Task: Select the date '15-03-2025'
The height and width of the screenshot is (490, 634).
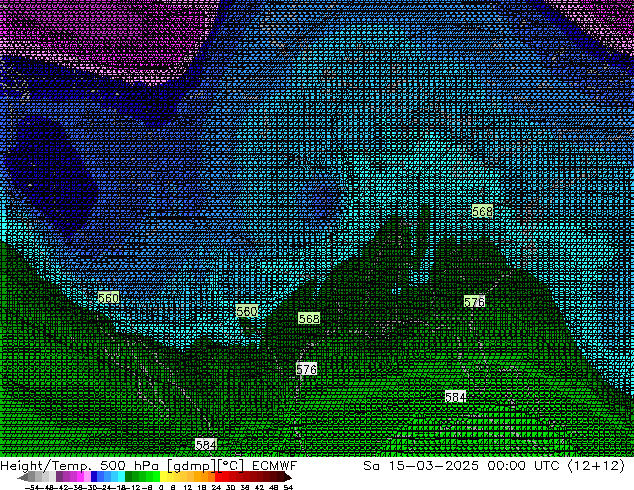Action: (x=434, y=466)
